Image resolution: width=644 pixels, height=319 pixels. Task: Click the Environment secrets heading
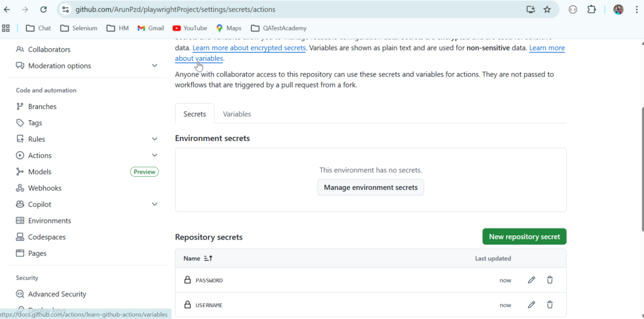click(x=213, y=138)
